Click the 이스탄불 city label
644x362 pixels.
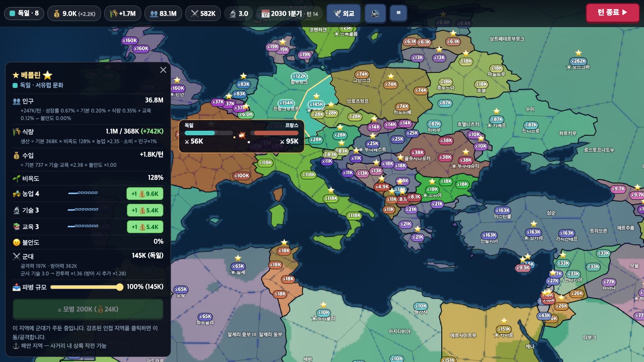pyautogui.click(x=503, y=217)
